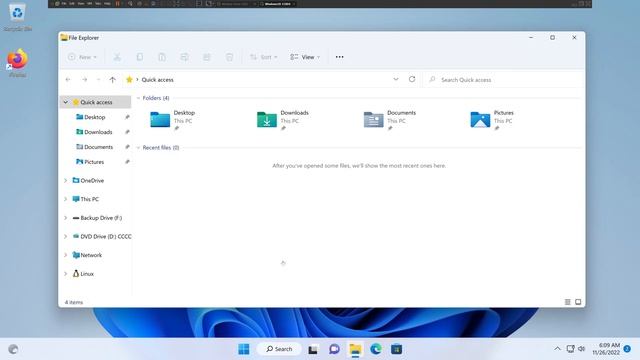Image resolution: width=640 pixels, height=360 pixels.
Task: Select the Documents folder tile
Action: pos(390,120)
